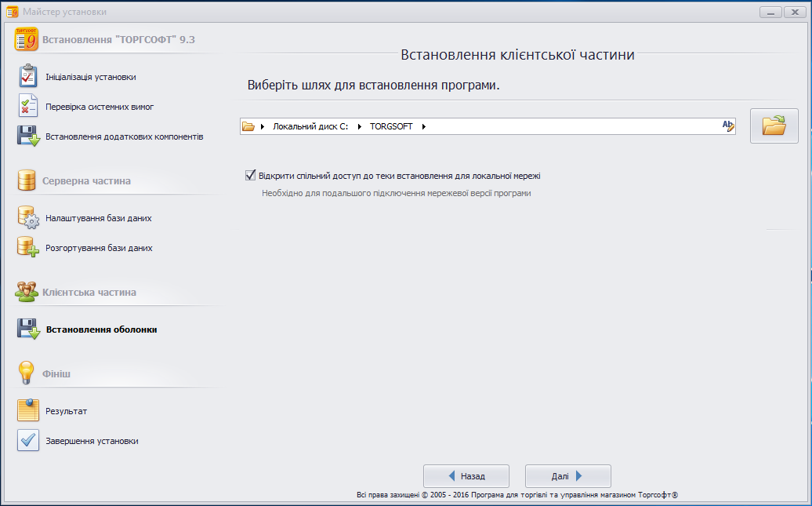Click the system requirements check icon
The height and width of the screenshot is (506, 812).
click(x=28, y=107)
